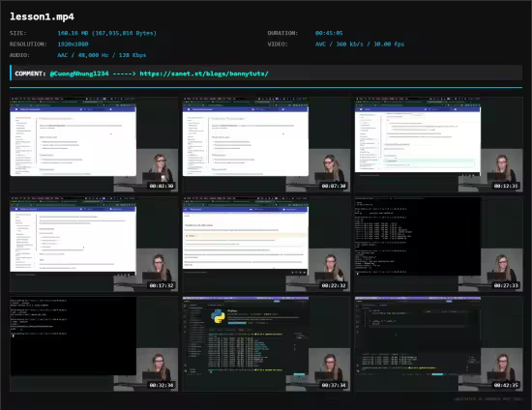
Task: Open the thumbnail stamped 00:12:31
Action: coord(439,145)
